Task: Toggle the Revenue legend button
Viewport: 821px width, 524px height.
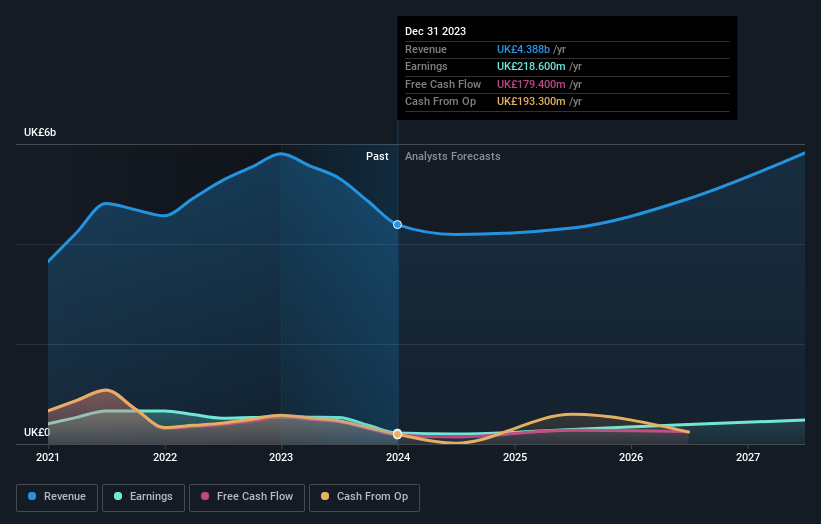Action: pos(57,497)
